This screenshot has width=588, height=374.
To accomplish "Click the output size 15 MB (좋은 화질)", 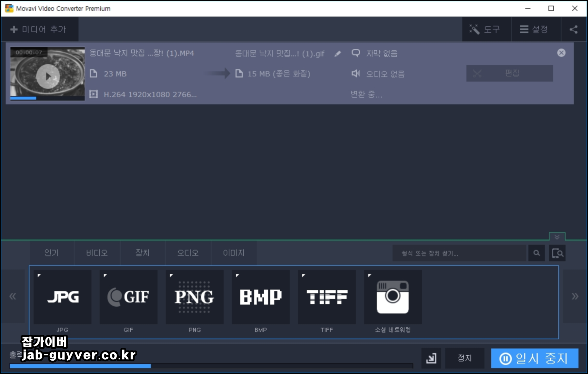I will 279,74.
